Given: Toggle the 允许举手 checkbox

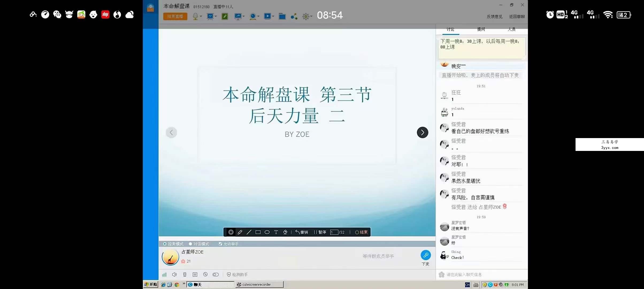Looking at the screenshot, I should coord(220,244).
